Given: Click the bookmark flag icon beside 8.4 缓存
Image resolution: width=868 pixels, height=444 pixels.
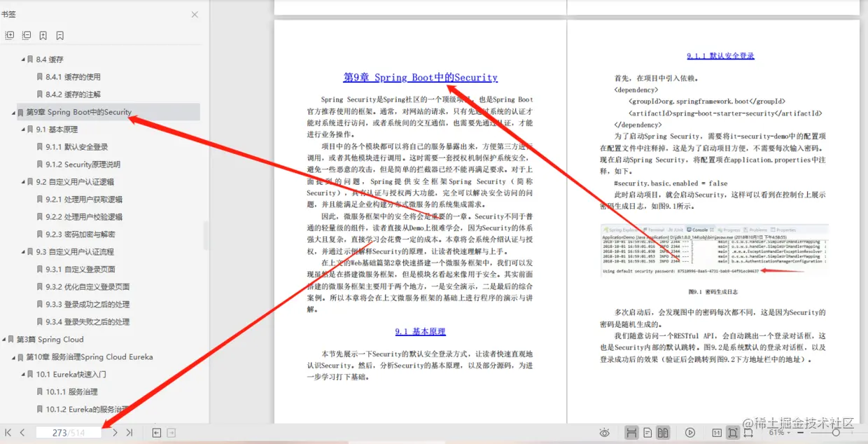Looking at the screenshot, I should tap(30, 60).
